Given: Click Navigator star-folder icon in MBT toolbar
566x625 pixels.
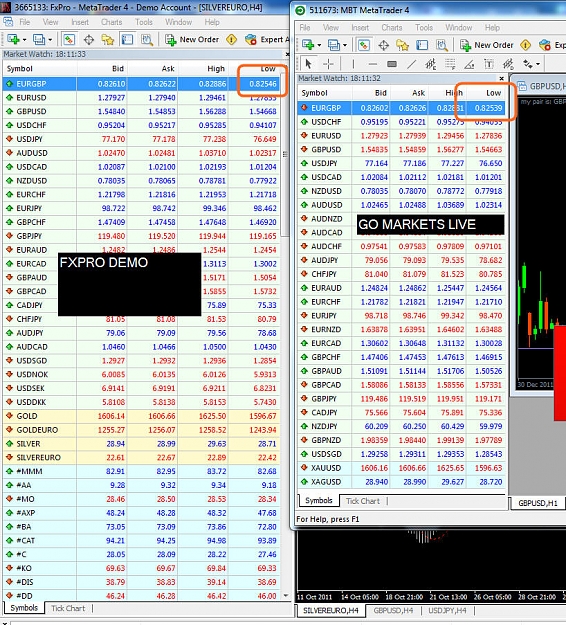Looking at the screenshot, I should [x=403, y=45].
